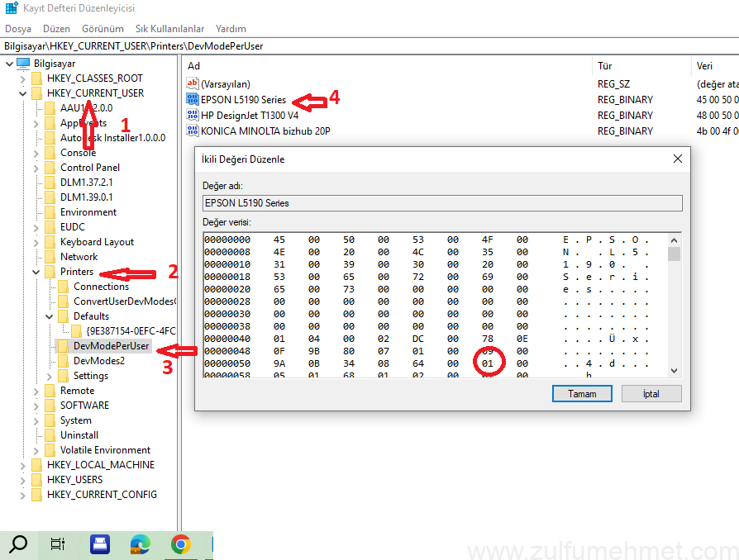Select the Bilgisayar computer icon in tree
The width and height of the screenshot is (739, 560).
tap(23, 64)
